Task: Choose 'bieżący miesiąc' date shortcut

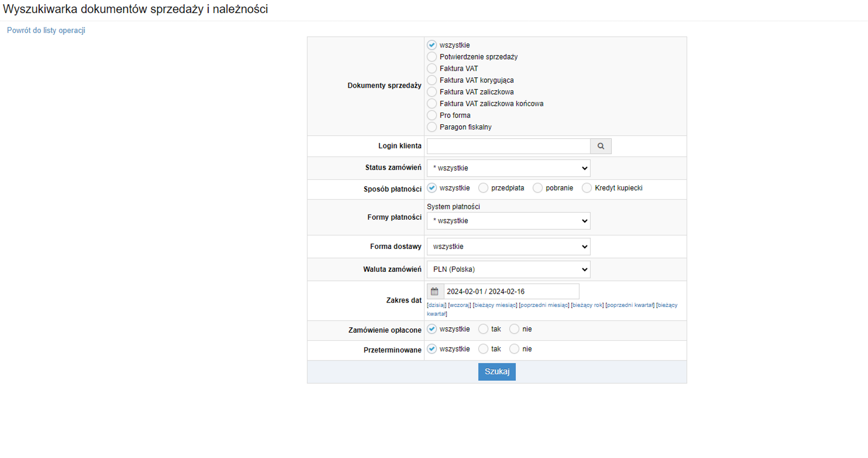Action: coord(495,305)
